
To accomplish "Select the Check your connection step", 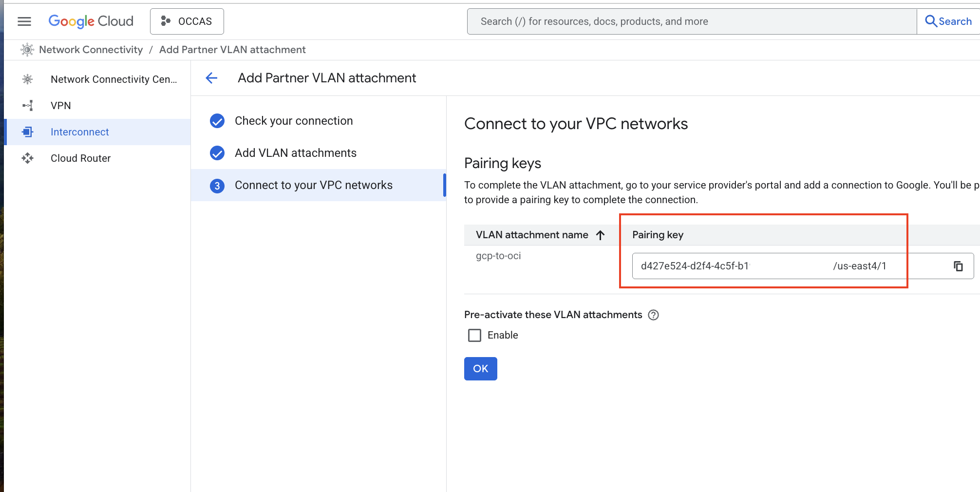I will click(x=294, y=121).
